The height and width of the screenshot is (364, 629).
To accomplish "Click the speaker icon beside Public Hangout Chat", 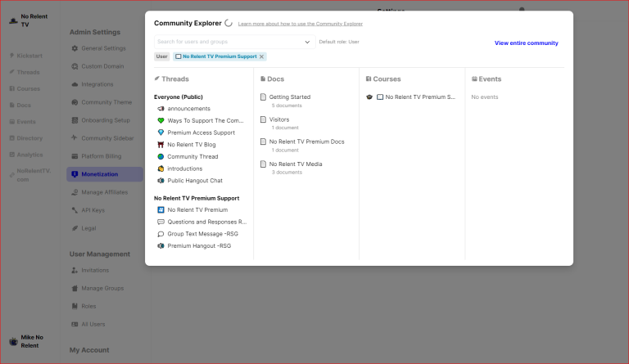I will (x=161, y=181).
